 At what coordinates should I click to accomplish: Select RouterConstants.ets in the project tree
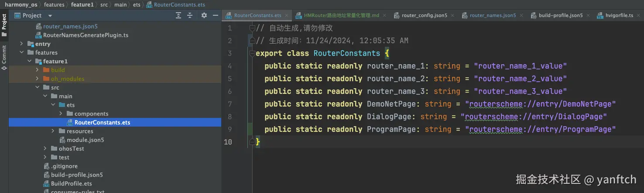pos(102,122)
